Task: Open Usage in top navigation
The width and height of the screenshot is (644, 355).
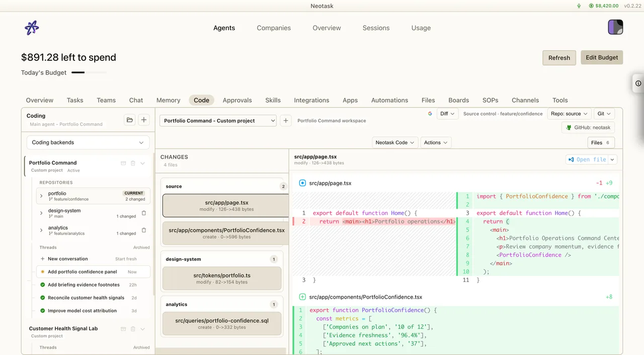Action: 421,28
